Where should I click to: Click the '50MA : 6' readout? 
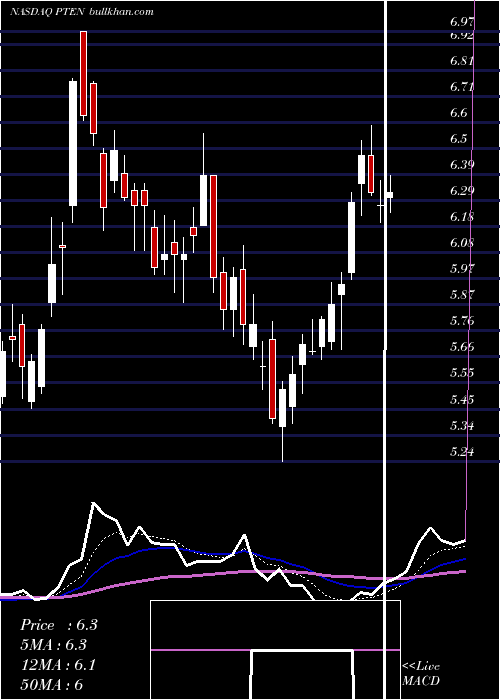click(x=51, y=685)
